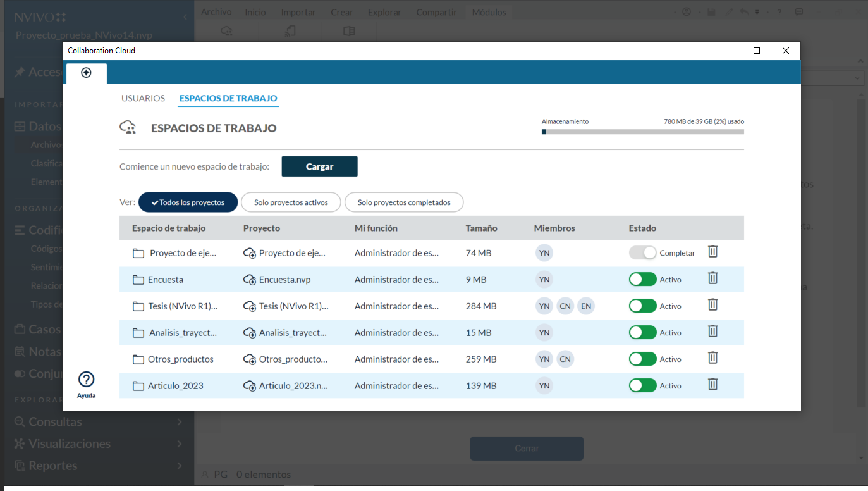Open Proyecto de eje... workspace name
Image resolution: width=868 pixels, height=491 pixels.
point(183,253)
